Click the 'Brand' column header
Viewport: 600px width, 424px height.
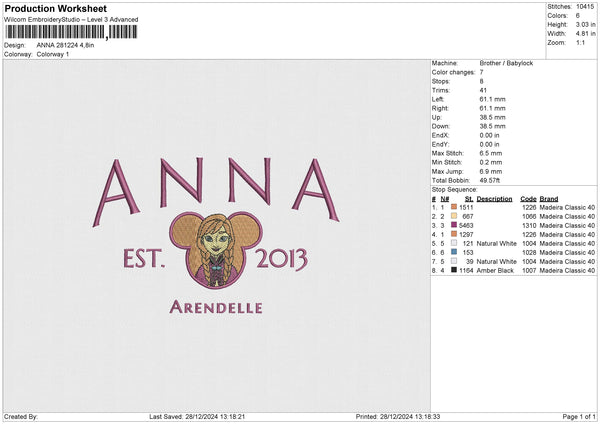(x=549, y=199)
